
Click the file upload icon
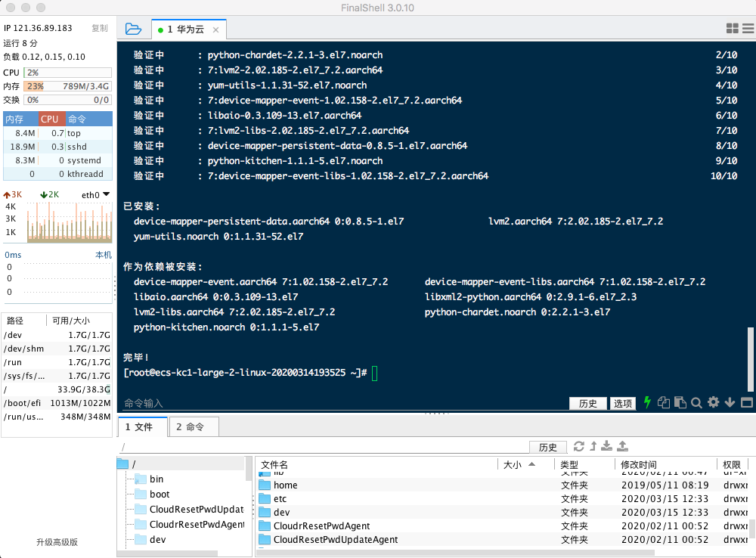pyautogui.click(x=622, y=446)
